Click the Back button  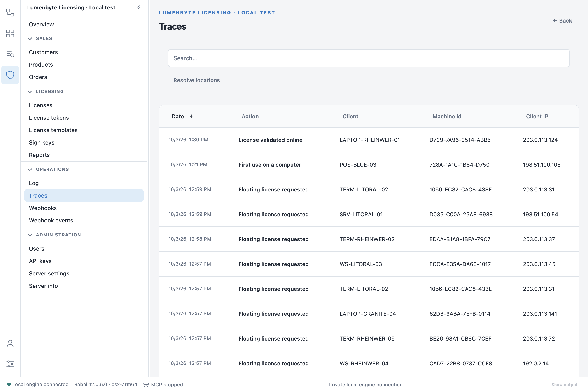pos(562,21)
